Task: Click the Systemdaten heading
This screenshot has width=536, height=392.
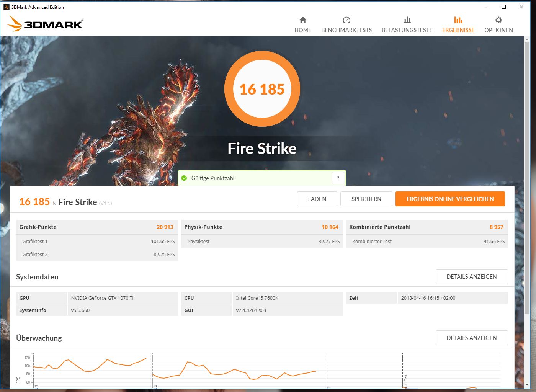Action: pos(37,277)
